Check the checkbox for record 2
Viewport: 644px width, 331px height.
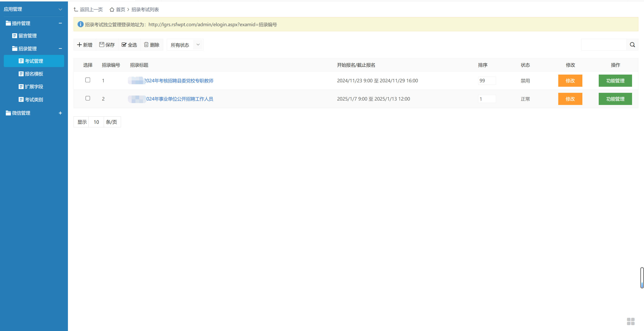(88, 98)
